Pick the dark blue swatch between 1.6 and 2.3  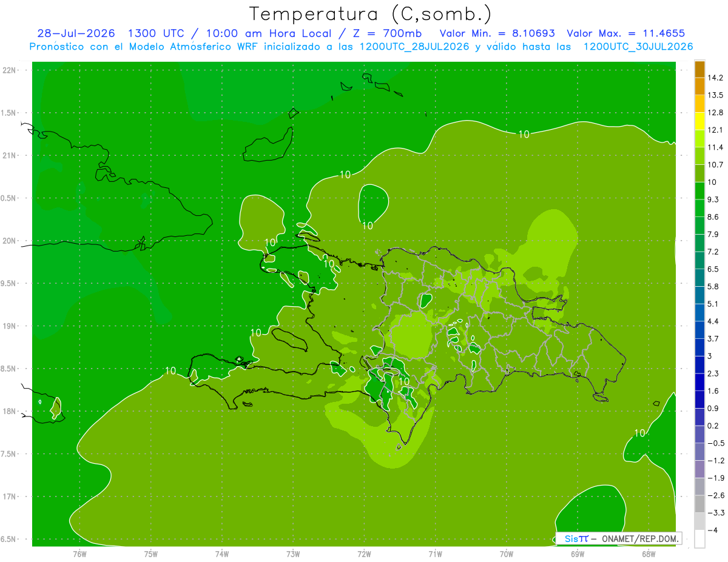tap(699, 382)
